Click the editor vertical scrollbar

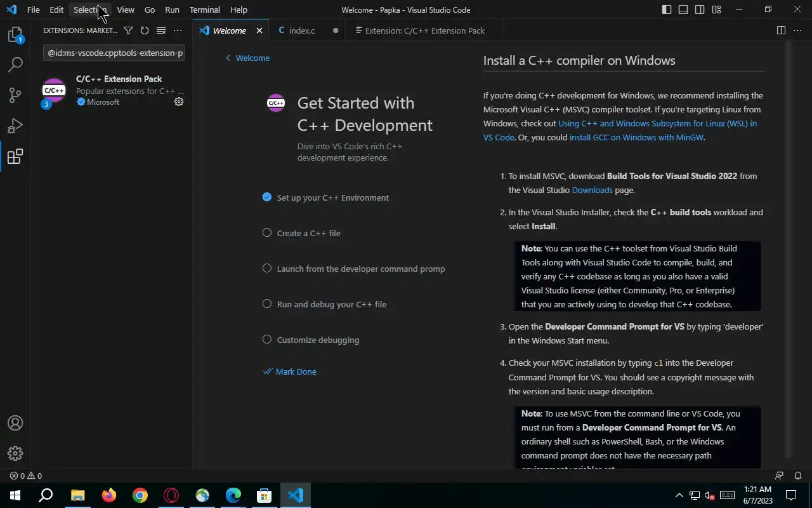pyautogui.click(x=789, y=249)
